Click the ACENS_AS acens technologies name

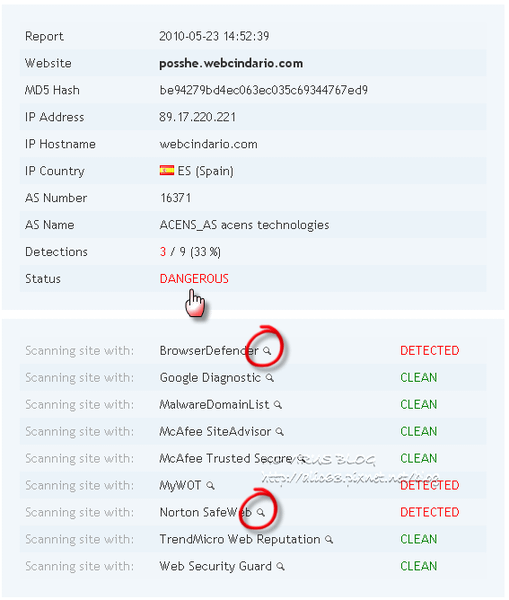pos(244,225)
